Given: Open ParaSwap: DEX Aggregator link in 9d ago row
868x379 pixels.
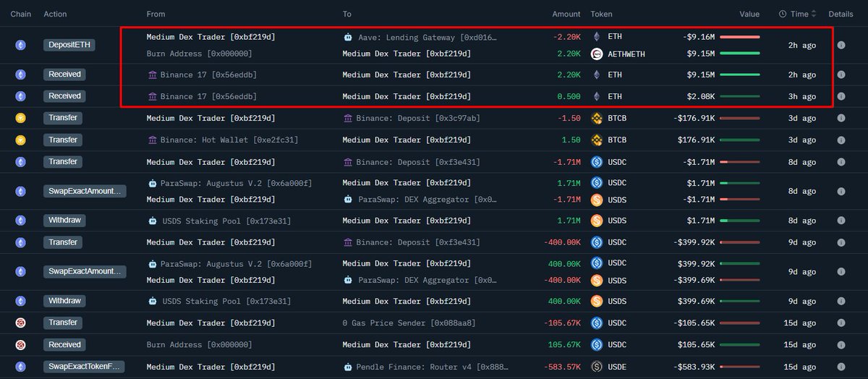Looking at the screenshot, I should pyautogui.click(x=427, y=280).
